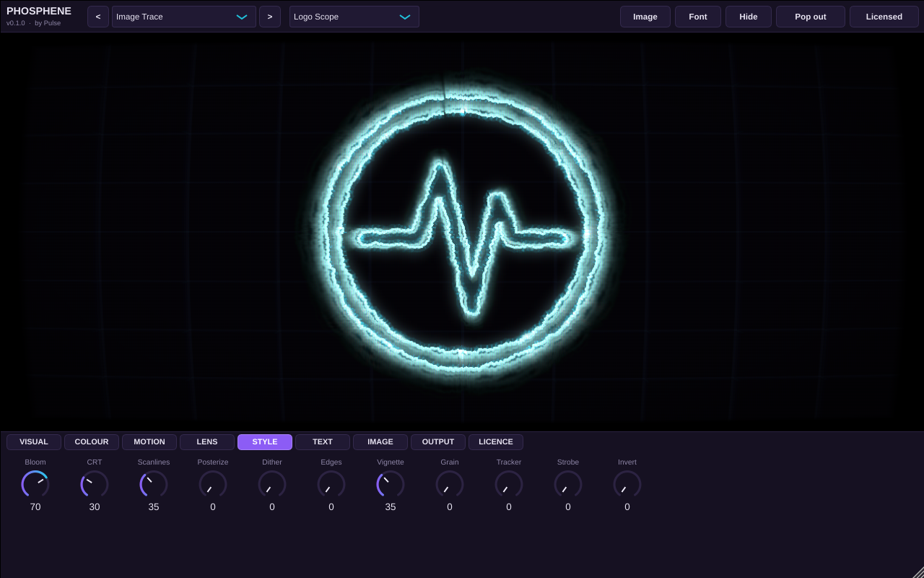Screen dimensions: 924x578
Task: Go to next preset with the > button
Action: coord(270,17)
